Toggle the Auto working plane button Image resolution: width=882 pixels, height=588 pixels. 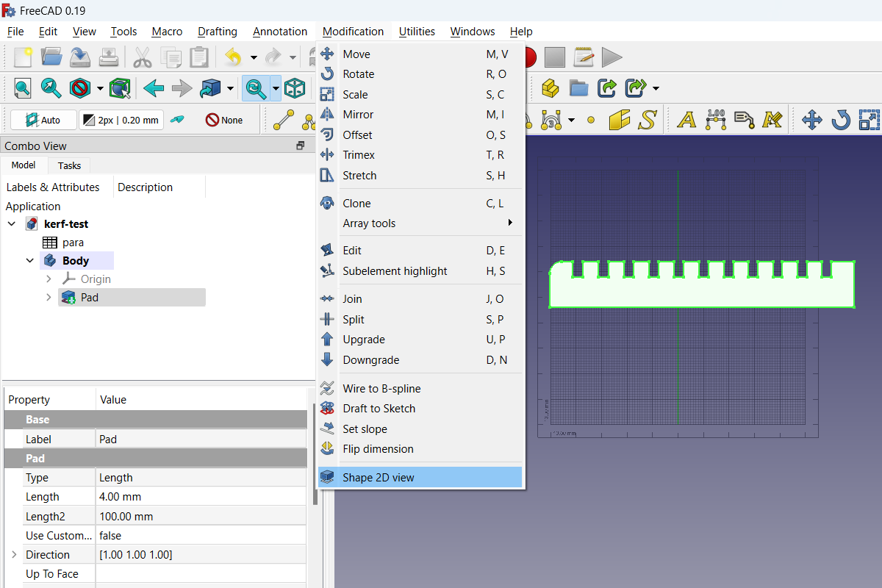(x=43, y=118)
